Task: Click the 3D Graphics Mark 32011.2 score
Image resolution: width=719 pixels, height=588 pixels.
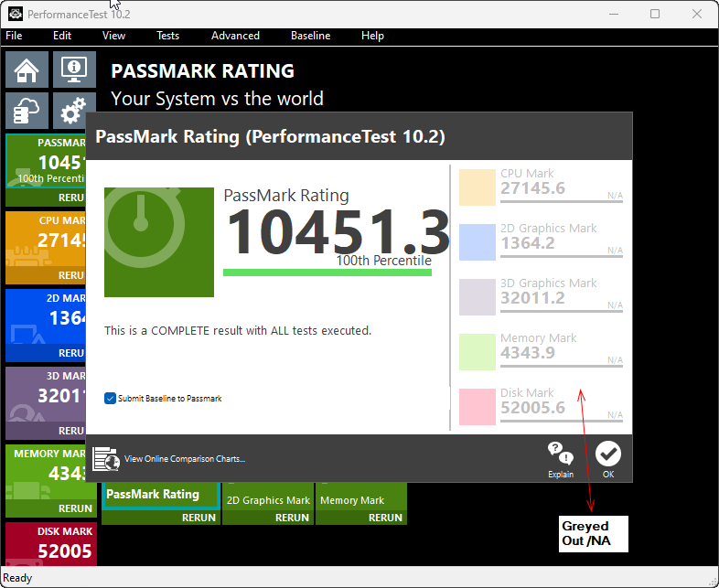Action: point(532,298)
